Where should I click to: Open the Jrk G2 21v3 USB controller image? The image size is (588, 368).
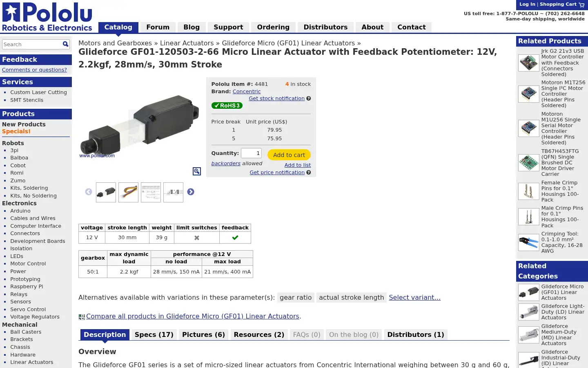coord(529,63)
